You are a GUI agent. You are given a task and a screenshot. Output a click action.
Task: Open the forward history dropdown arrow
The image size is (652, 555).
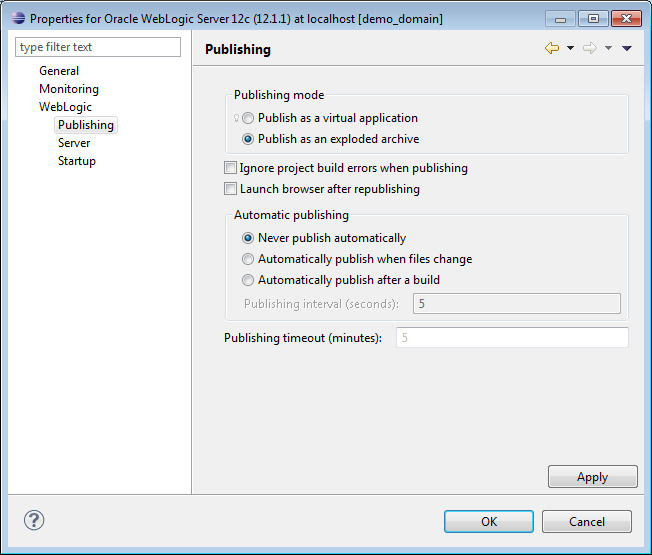click(x=608, y=48)
